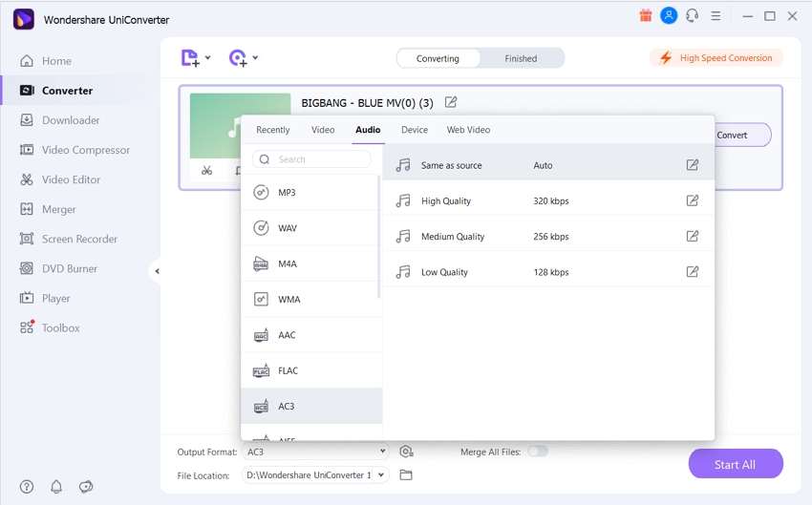Open the user account avatar

(669, 15)
